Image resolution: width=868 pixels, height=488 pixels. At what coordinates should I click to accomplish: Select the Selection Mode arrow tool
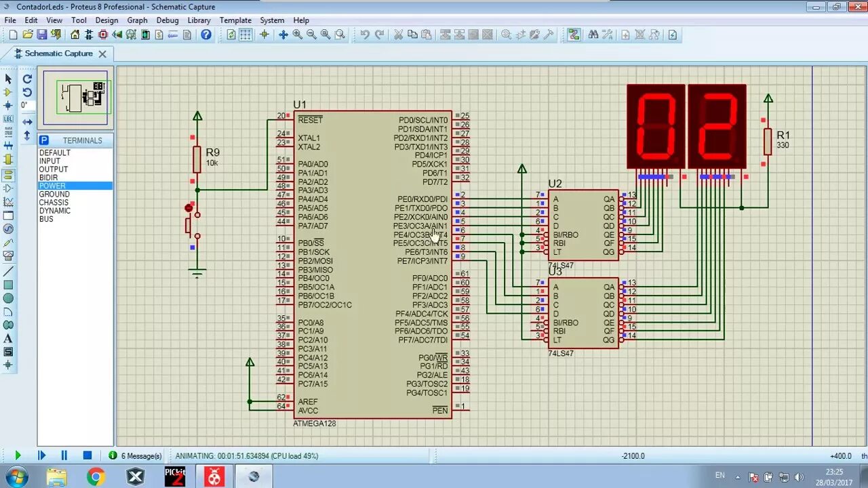[x=8, y=79]
